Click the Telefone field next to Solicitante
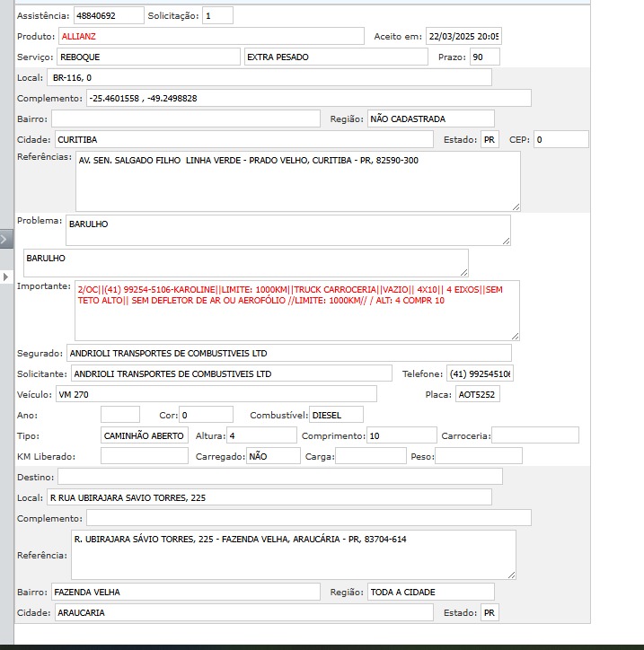The image size is (644, 650). tap(483, 373)
